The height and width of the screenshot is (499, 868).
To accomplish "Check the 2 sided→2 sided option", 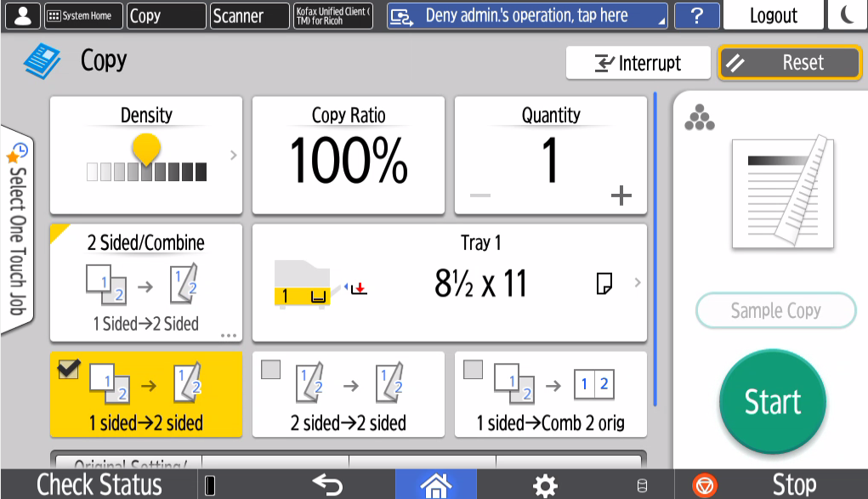I will click(271, 370).
